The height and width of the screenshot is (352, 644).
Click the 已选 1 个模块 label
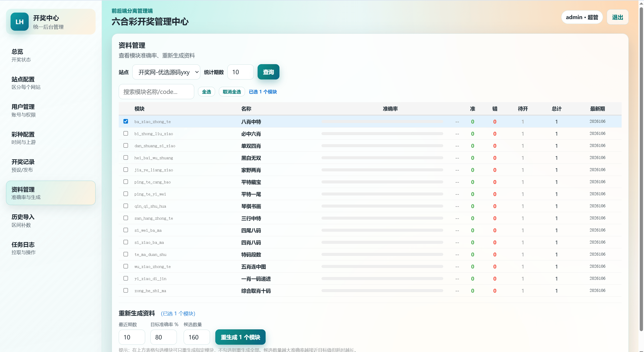pyautogui.click(x=263, y=92)
